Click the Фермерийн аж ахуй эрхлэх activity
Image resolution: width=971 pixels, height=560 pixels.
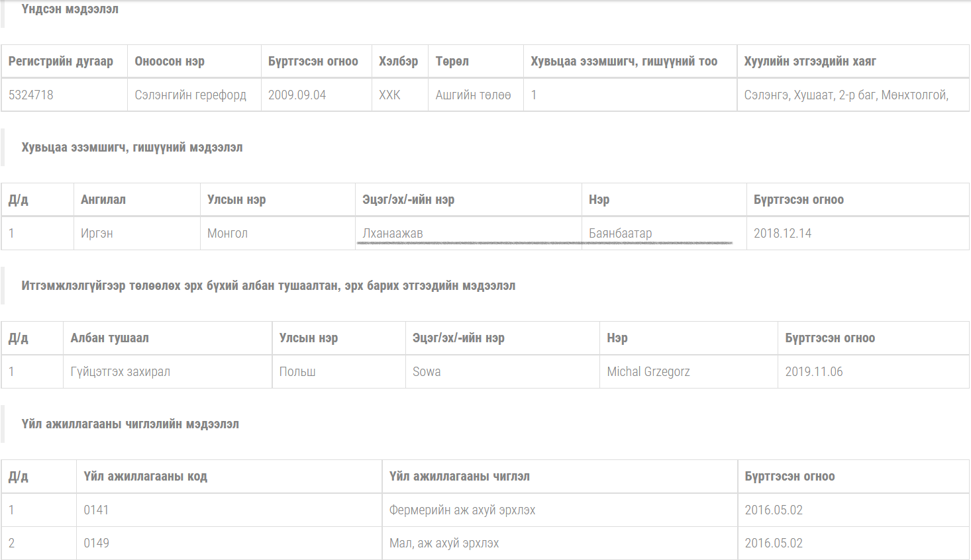pyautogui.click(x=462, y=510)
